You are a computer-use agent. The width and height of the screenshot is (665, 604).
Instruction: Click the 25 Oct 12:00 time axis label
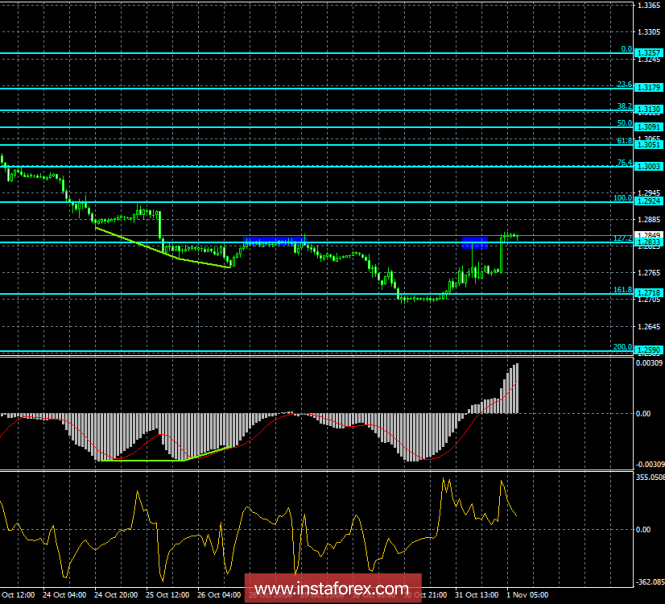pyautogui.click(x=166, y=596)
